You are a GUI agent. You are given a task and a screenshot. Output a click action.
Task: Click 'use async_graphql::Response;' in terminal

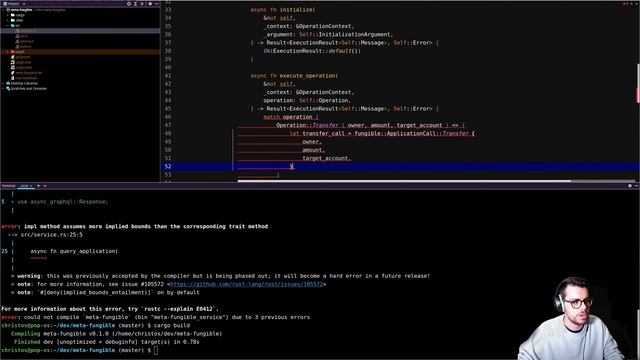coord(63,202)
